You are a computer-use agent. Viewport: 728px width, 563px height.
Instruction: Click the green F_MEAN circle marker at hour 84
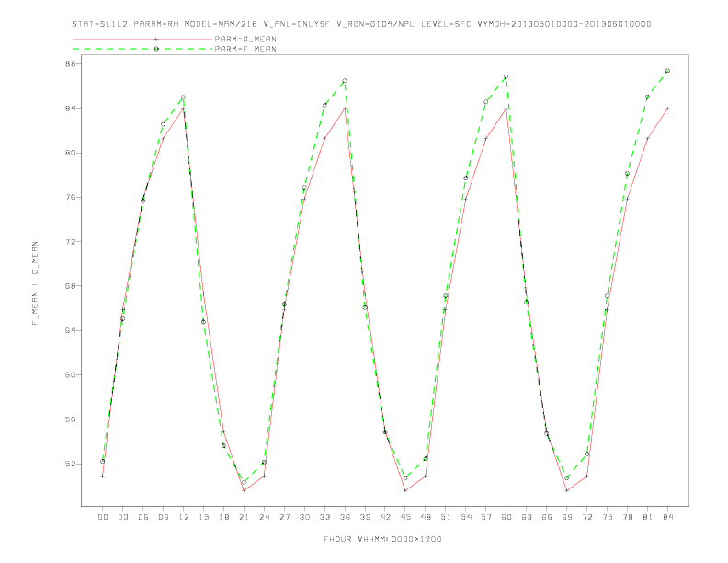667,71
